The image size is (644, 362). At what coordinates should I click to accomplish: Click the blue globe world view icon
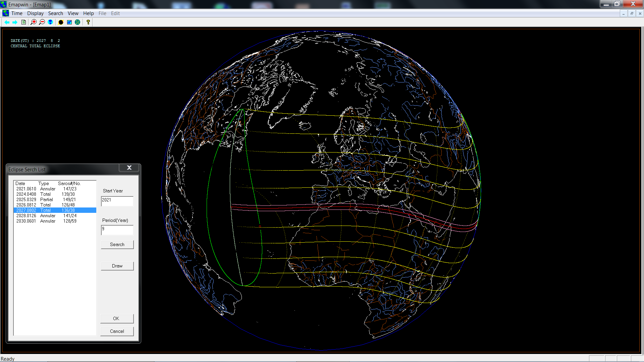[50, 22]
